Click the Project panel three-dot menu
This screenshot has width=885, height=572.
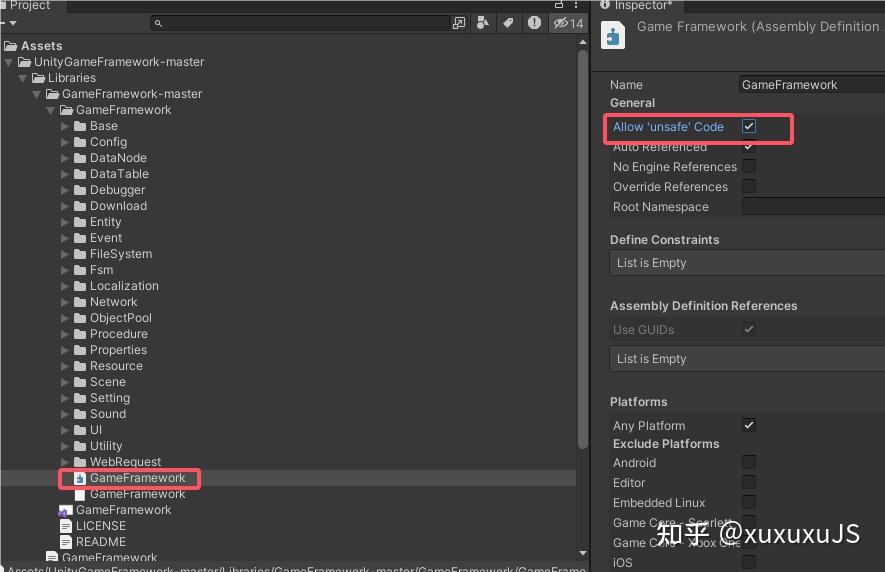[x=576, y=5]
